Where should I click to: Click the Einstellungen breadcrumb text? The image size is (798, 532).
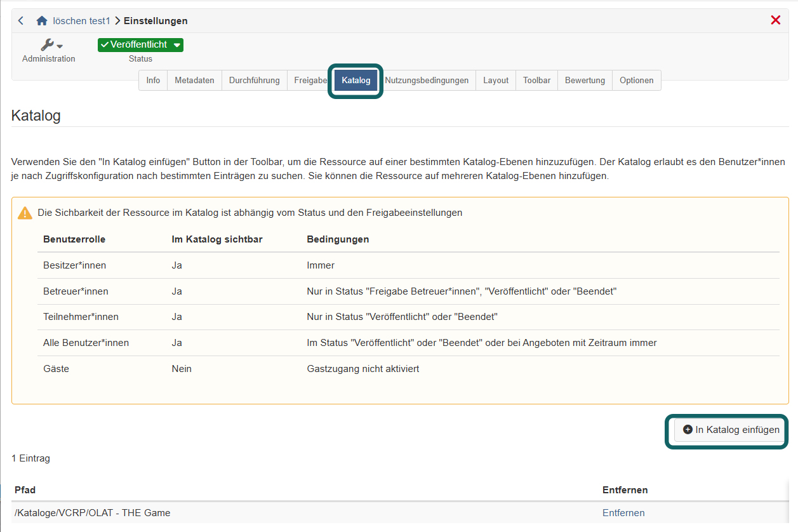[x=156, y=21]
